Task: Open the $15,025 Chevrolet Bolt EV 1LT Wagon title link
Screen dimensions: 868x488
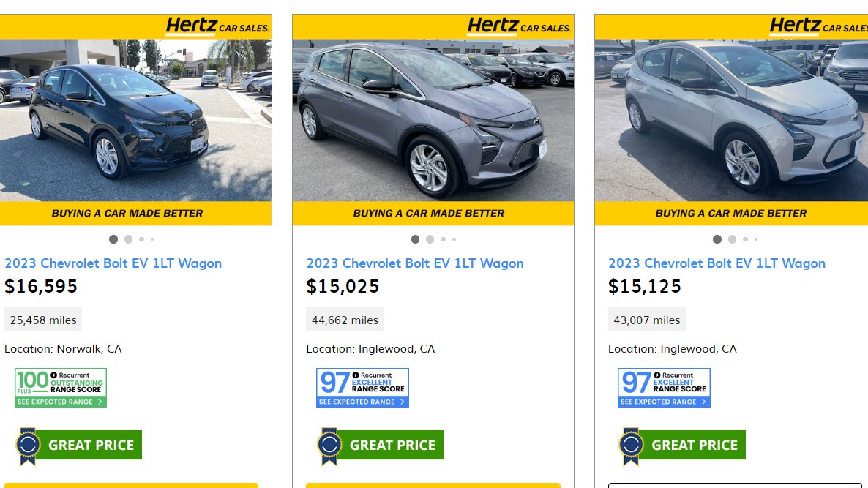Action: click(415, 263)
